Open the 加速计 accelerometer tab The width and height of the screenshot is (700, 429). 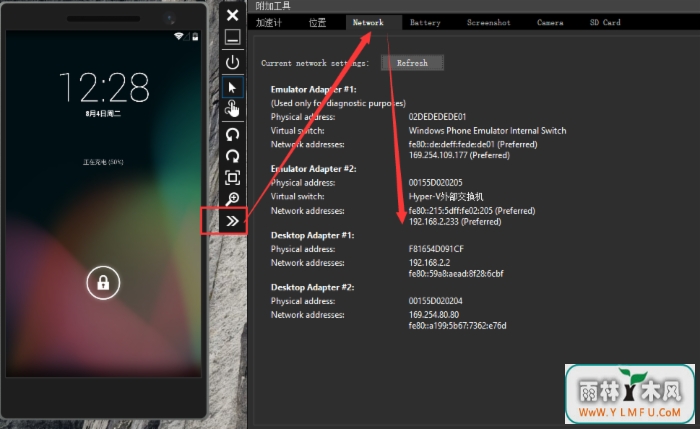tap(269, 22)
